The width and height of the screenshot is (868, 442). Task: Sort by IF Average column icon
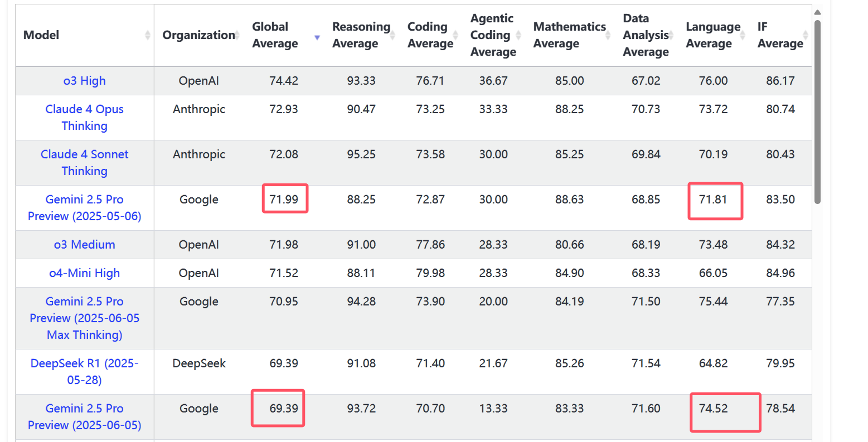coord(806,35)
